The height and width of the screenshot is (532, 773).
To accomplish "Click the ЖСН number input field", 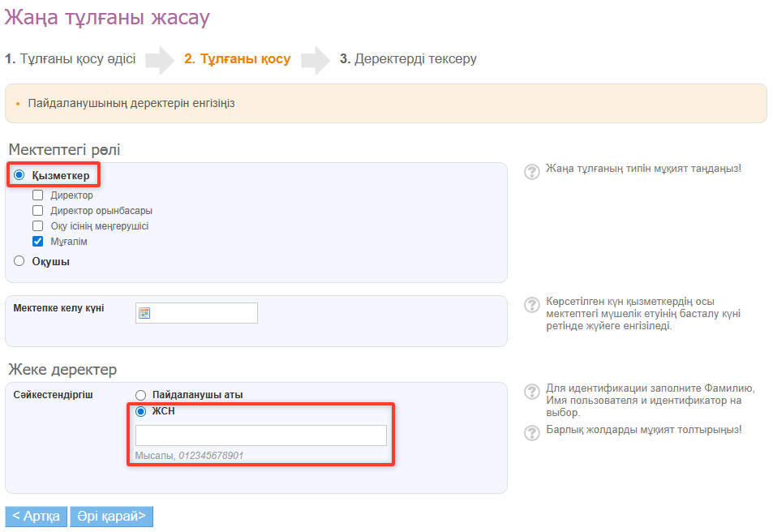I will [260, 435].
